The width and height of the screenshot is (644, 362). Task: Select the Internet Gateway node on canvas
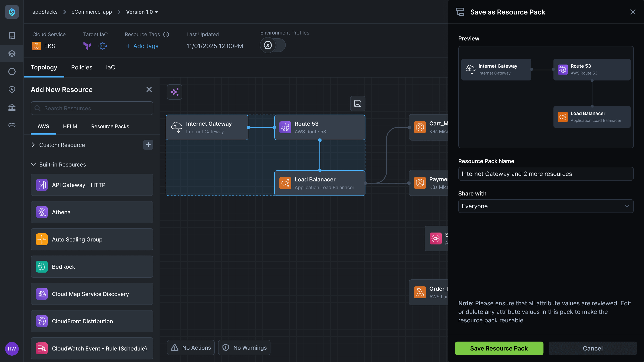coord(207,127)
